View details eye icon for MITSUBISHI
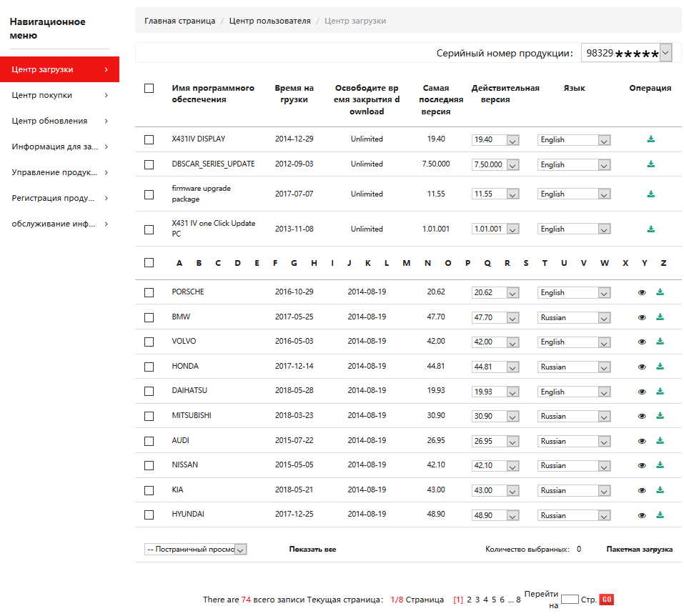 (x=642, y=416)
